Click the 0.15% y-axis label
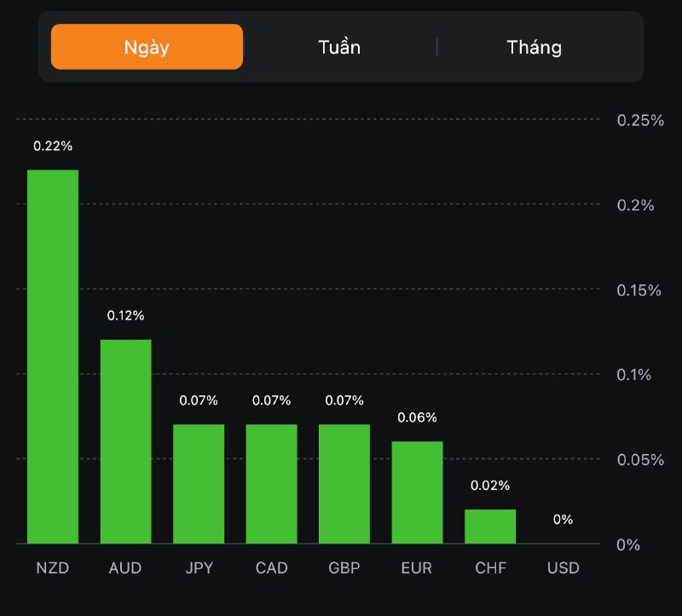 [x=640, y=290]
